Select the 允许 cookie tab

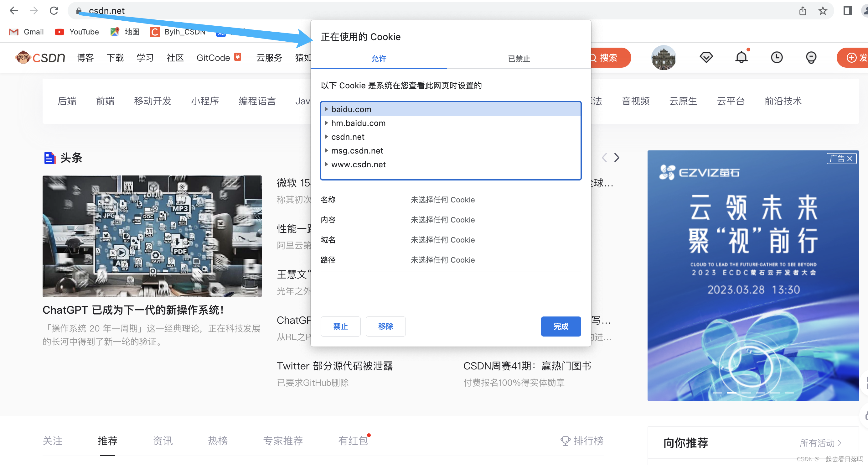click(x=378, y=59)
